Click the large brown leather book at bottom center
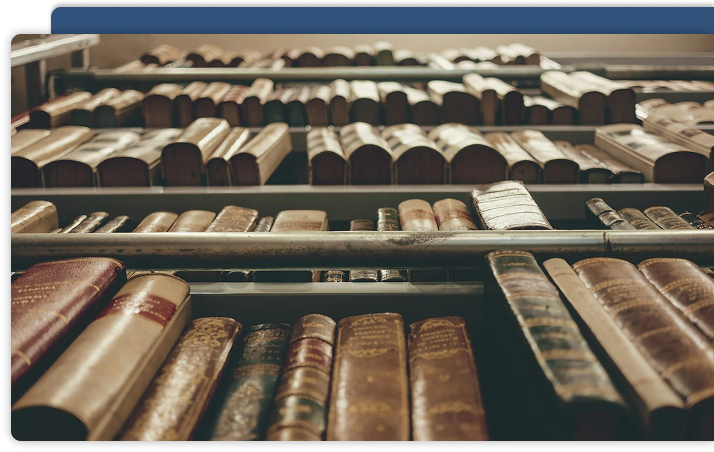The height and width of the screenshot is (452, 714). 367,378
